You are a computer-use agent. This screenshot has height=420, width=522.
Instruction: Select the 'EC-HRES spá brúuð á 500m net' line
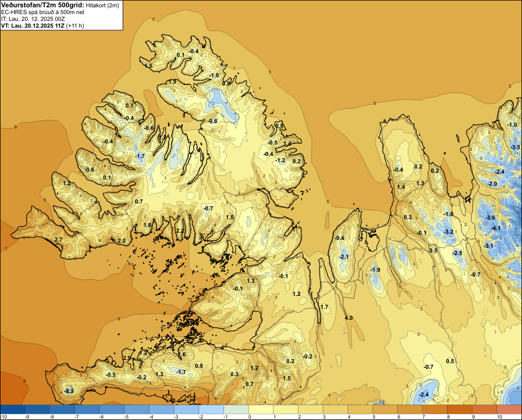[43, 13]
